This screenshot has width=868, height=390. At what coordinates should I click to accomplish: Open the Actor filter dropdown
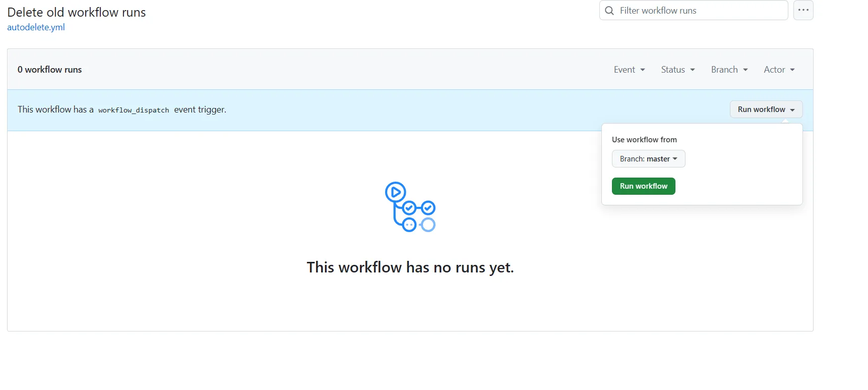pos(779,70)
